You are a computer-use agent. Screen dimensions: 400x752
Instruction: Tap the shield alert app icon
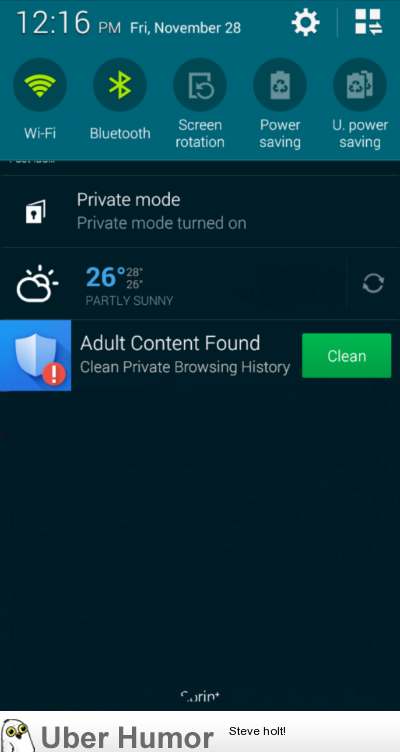35,355
